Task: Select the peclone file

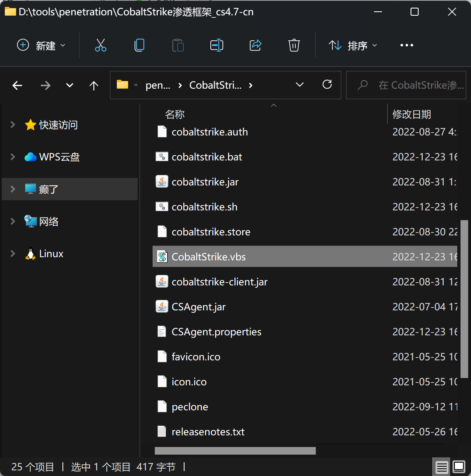Action: click(190, 407)
